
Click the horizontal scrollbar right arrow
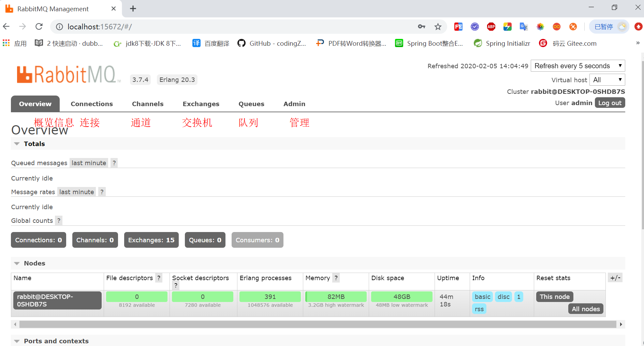click(621, 324)
